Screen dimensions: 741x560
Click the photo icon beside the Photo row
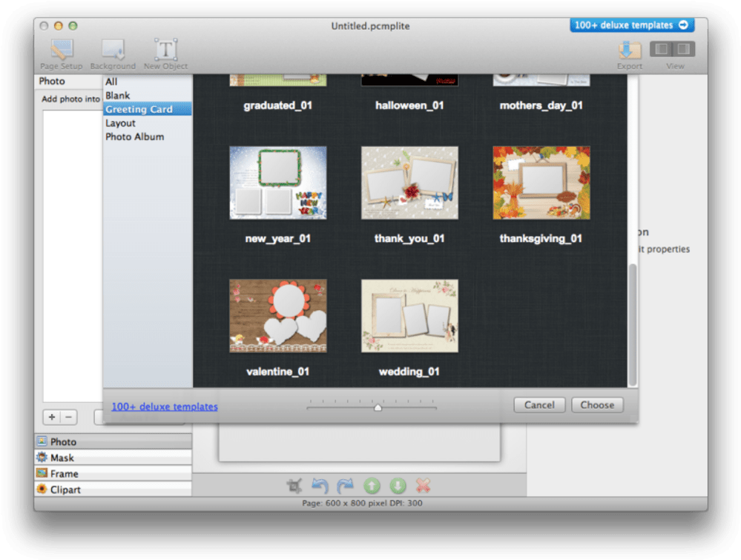[x=42, y=441]
